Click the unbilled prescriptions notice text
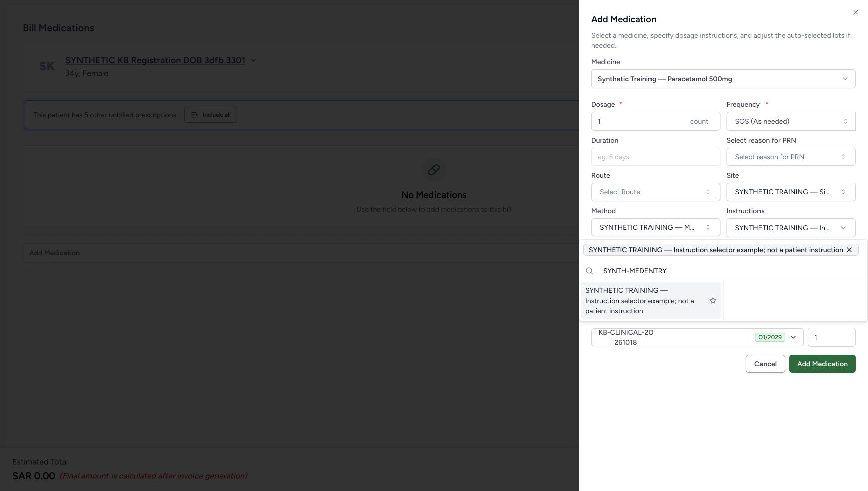Viewport: 868px width, 491px height. click(x=104, y=115)
